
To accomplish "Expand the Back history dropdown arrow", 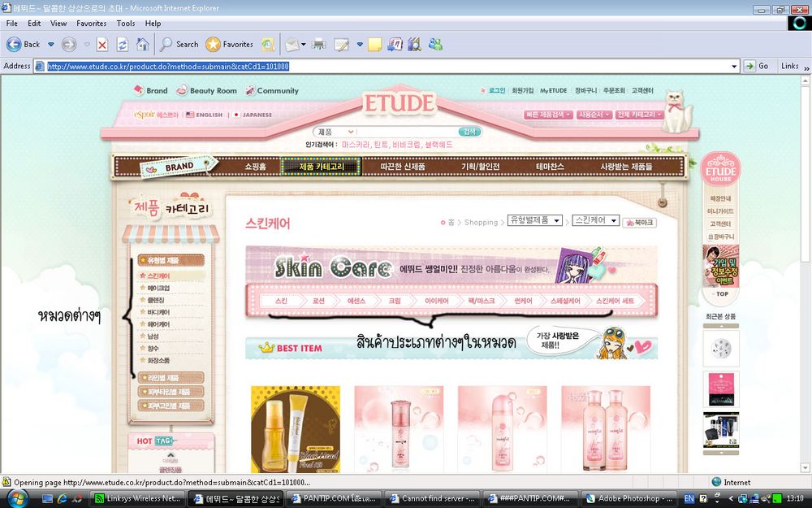I will (x=50, y=45).
